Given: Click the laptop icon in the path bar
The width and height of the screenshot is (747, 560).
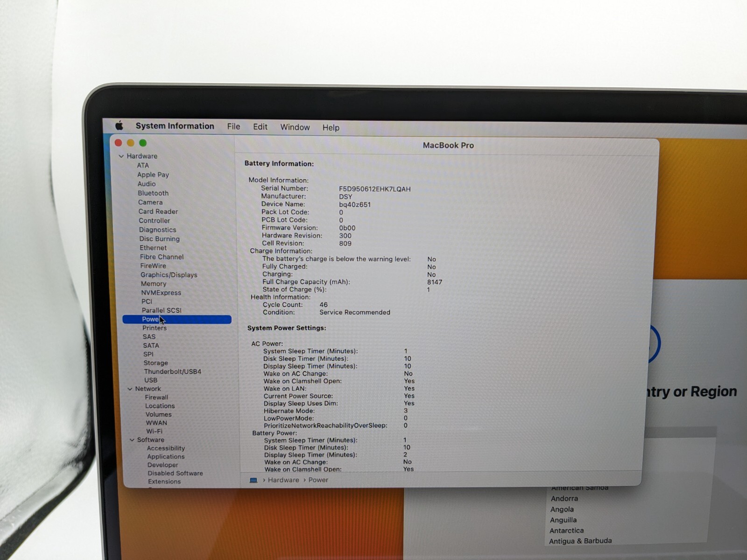Looking at the screenshot, I should tap(254, 480).
